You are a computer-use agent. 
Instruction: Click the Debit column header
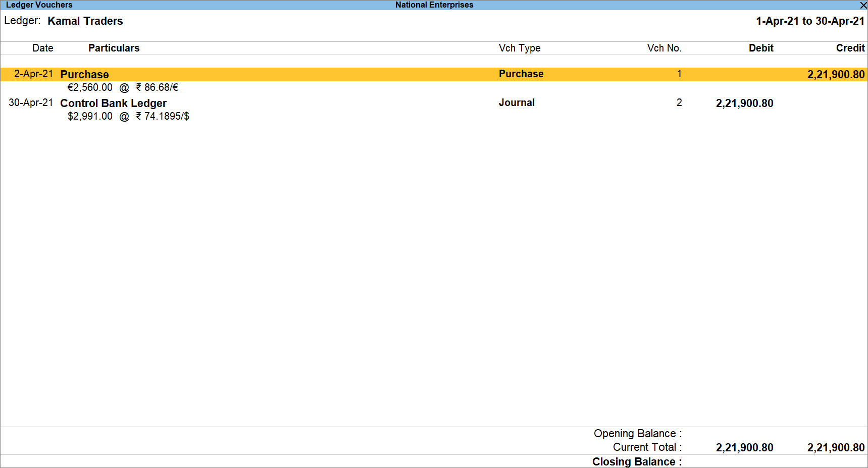(761, 48)
